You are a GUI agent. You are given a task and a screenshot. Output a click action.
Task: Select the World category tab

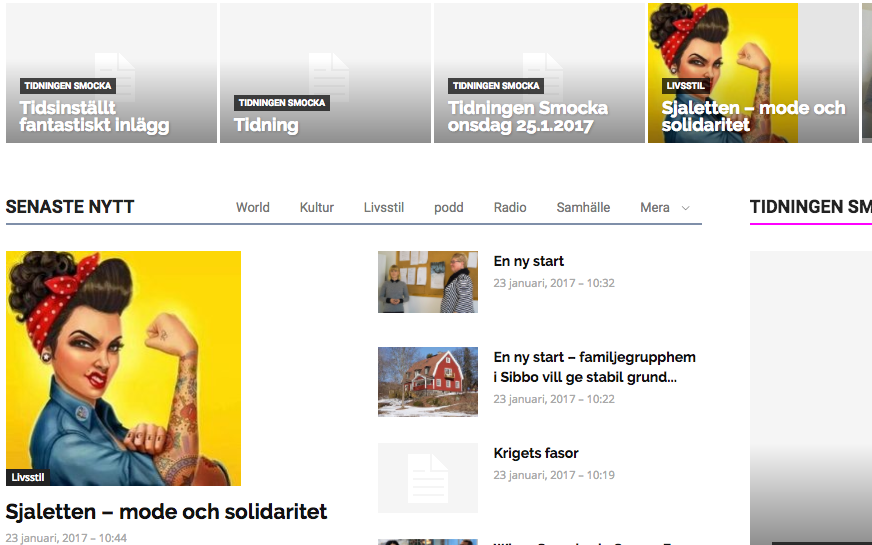(x=252, y=207)
